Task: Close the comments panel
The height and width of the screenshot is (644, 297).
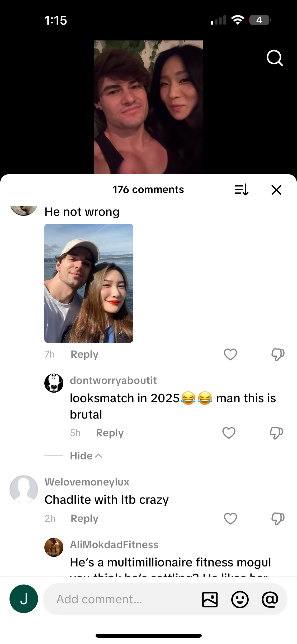Action: click(276, 190)
